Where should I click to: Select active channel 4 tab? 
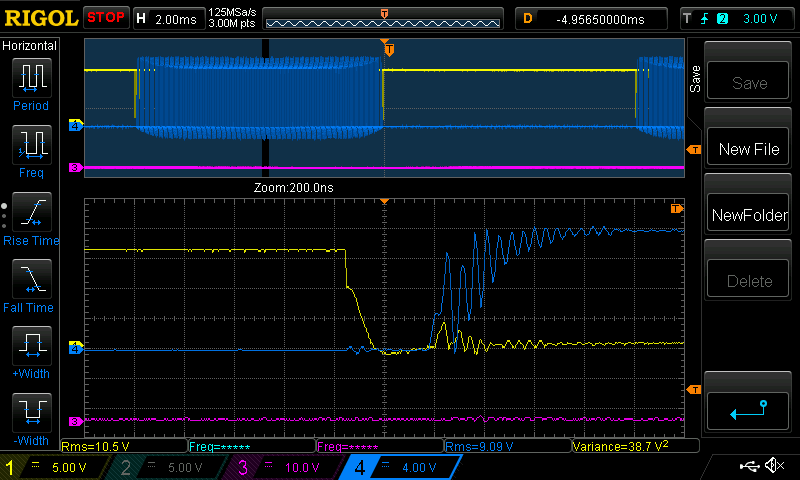[390, 467]
